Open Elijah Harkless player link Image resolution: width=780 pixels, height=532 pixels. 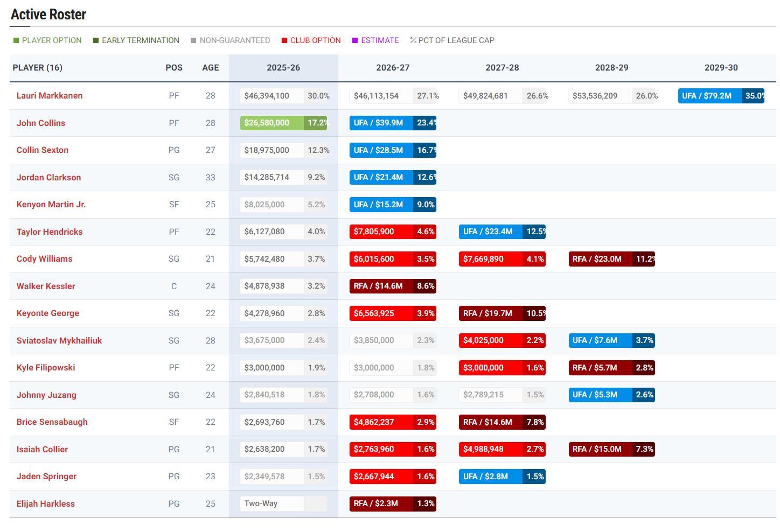46,503
